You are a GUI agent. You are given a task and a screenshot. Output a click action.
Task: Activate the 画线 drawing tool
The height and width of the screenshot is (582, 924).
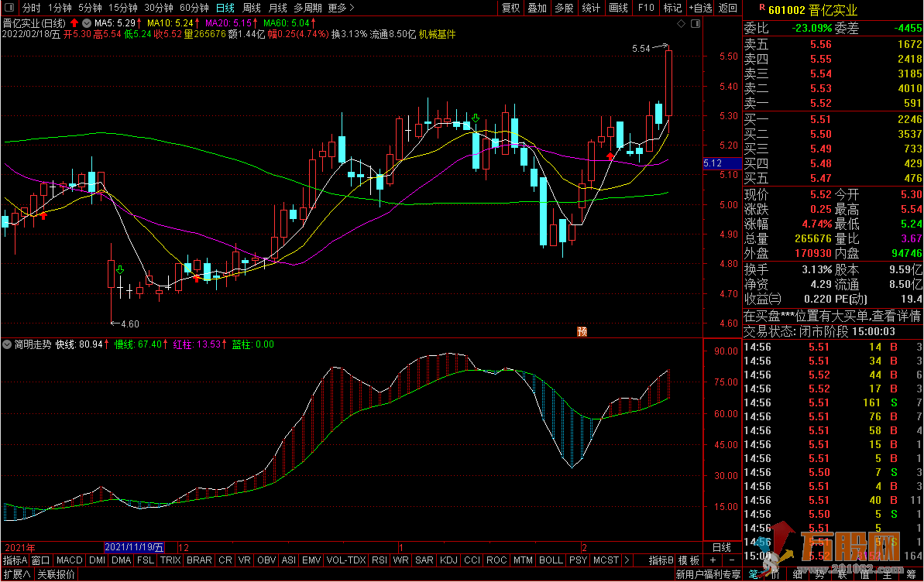click(x=618, y=8)
